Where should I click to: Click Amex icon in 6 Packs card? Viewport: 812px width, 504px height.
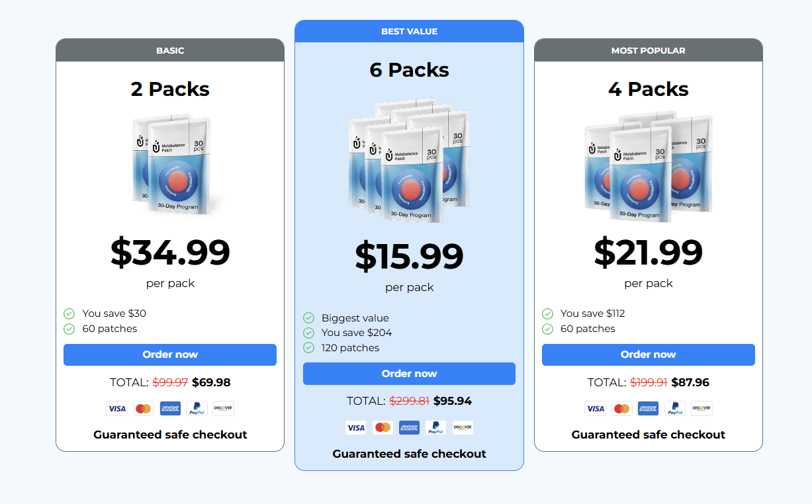point(409,428)
